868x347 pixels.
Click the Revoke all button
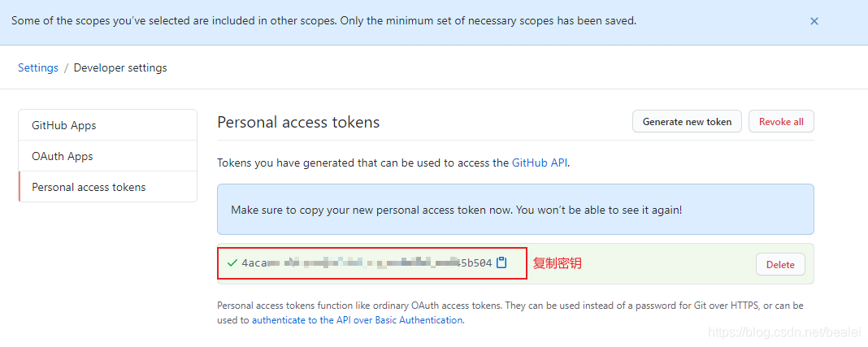pos(780,122)
